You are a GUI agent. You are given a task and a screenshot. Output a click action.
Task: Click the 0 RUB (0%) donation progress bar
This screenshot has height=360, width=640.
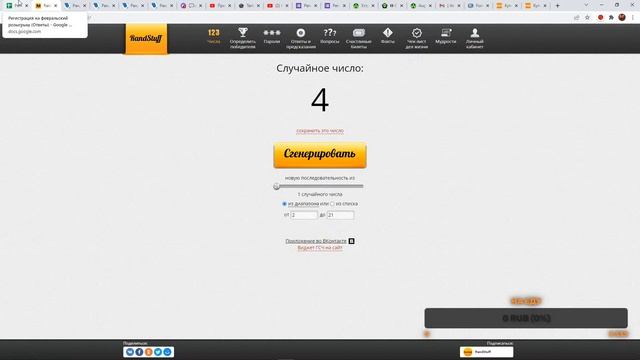(x=526, y=318)
